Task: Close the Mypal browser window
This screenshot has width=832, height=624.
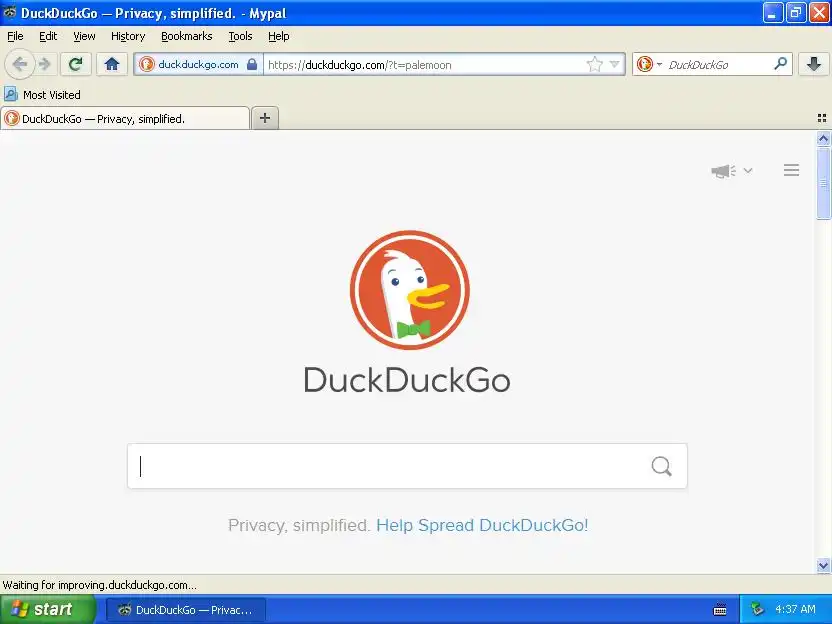Action: pos(819,12)
